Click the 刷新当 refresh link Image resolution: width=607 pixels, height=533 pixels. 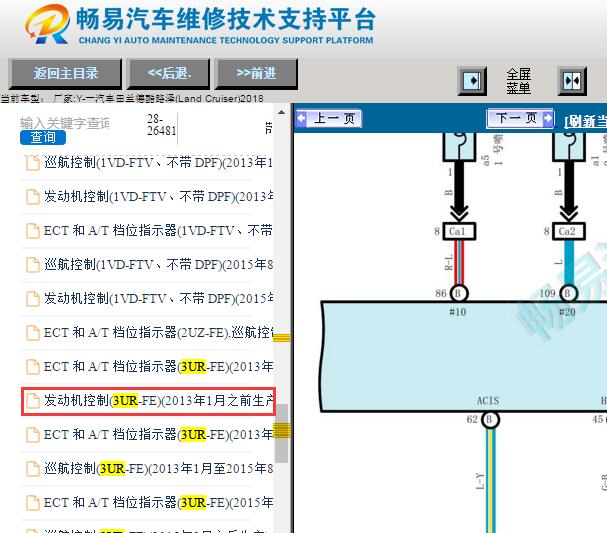(x=586, y=121)
